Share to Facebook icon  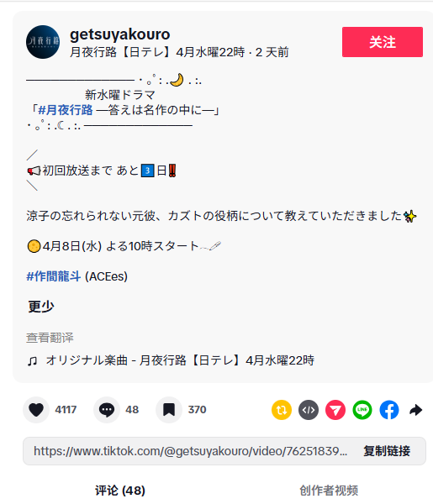coord(389,410)
